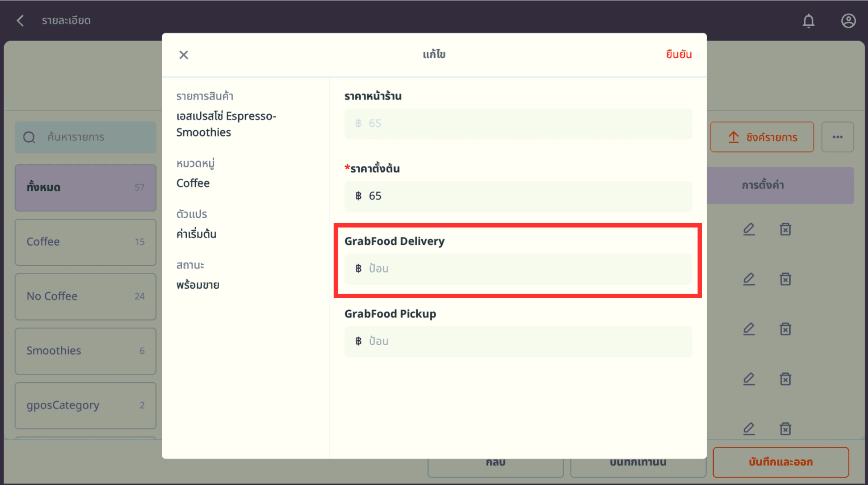The width and height of the screenshot is (868, 488).
Task: Confirm edits with ยืนยัน link
Action: (x=679, y=54)
